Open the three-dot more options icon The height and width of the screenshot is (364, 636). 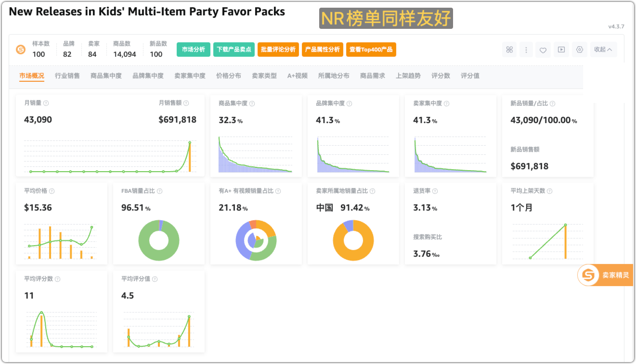526,50
